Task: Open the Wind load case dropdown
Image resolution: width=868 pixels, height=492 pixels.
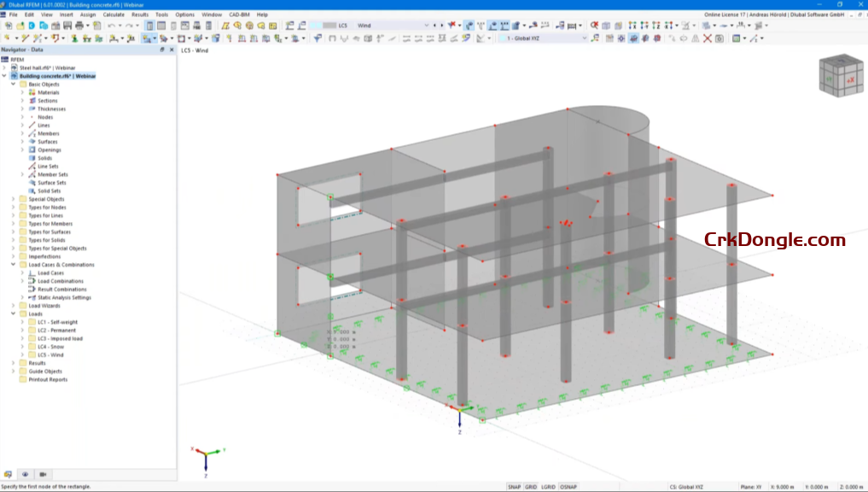Action: pyautogui.click(x=425, y=26)
